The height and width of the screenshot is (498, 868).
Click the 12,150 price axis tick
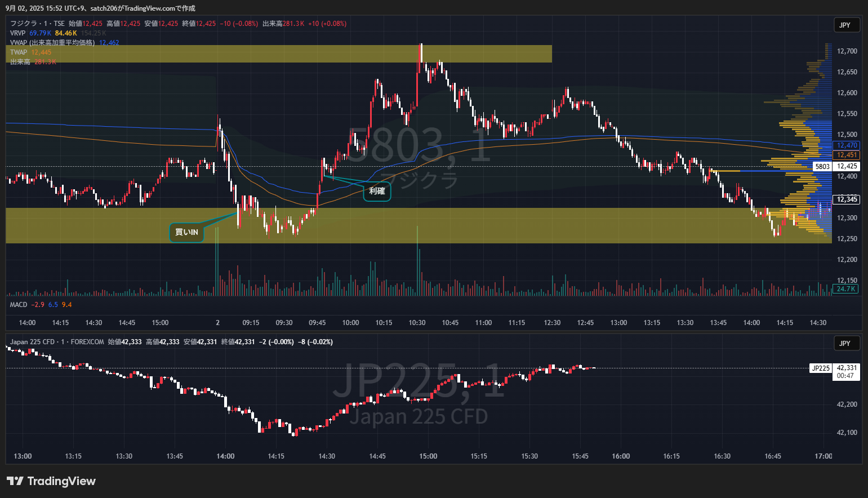point(847,281)
